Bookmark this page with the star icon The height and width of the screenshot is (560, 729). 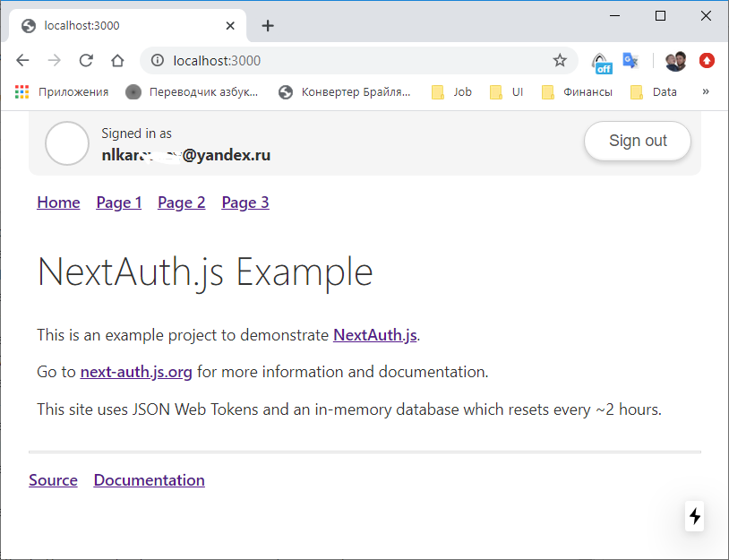pos(560,60)
